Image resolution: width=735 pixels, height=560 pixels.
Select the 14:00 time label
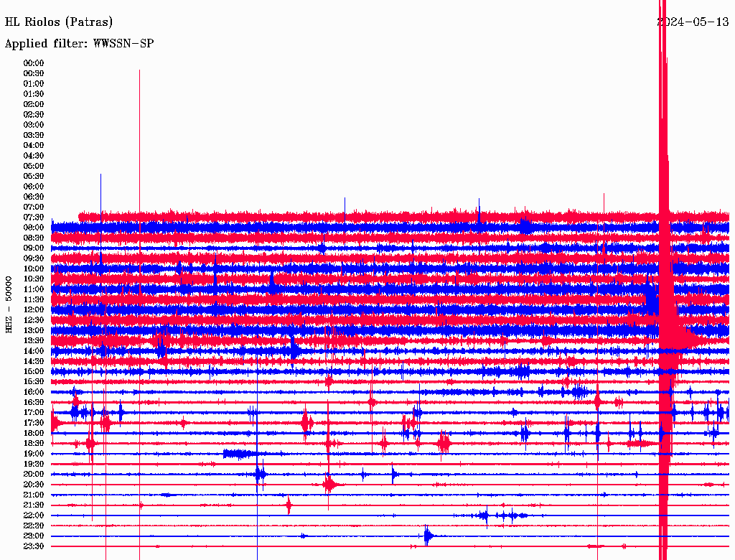coord(34,351)
